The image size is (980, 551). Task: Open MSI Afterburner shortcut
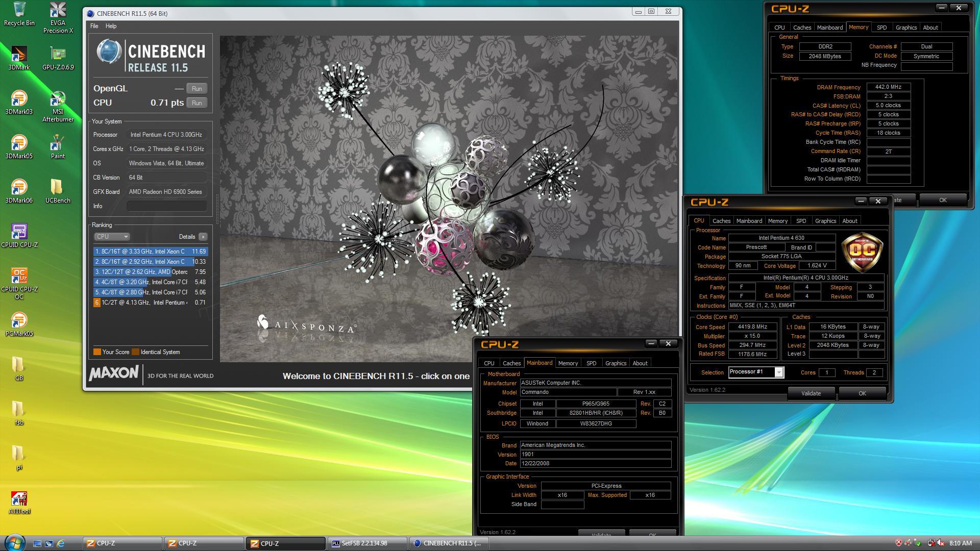click(58, 106)
